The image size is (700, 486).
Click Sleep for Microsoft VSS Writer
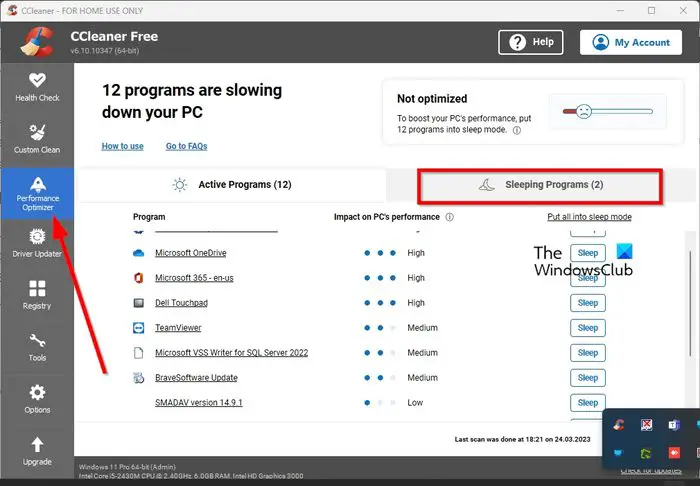pyautogui.click(x=588, y=353)
